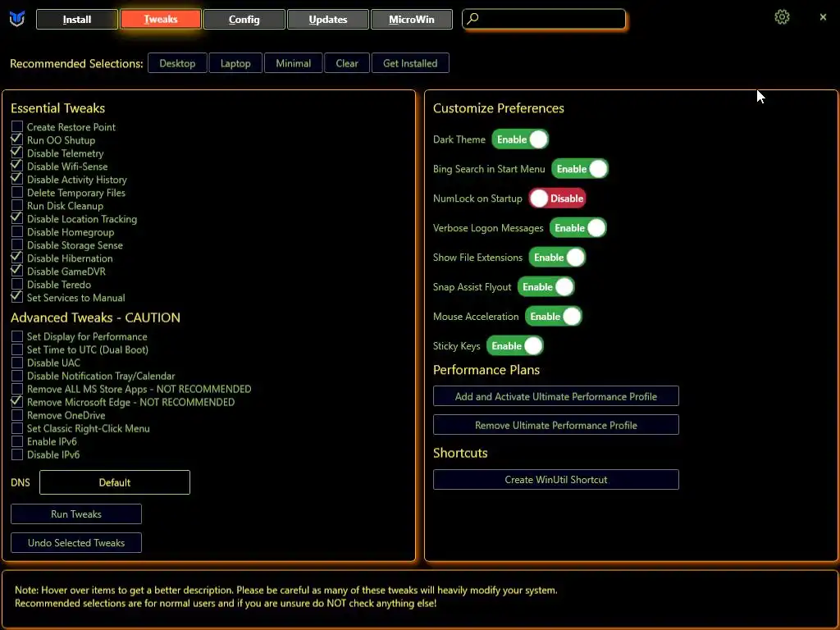
Task: Check Disable IPv6
Action: click(17, 454)
